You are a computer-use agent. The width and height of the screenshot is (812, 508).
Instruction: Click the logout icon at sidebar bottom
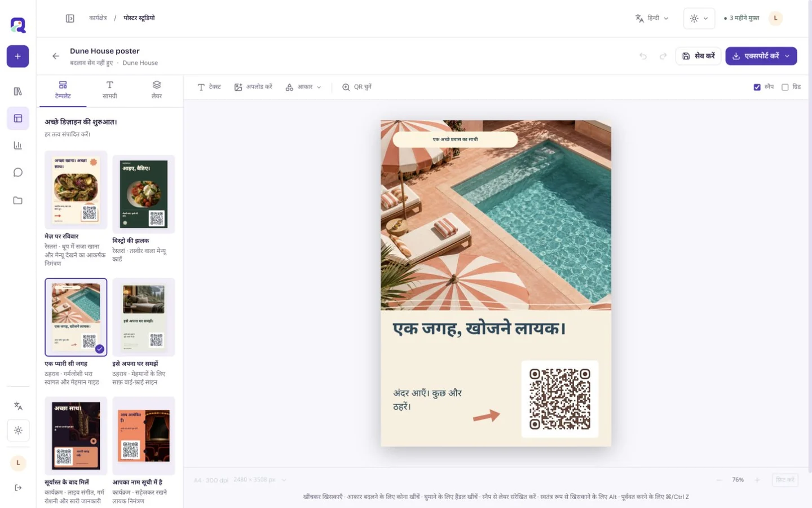click(18, 488)
